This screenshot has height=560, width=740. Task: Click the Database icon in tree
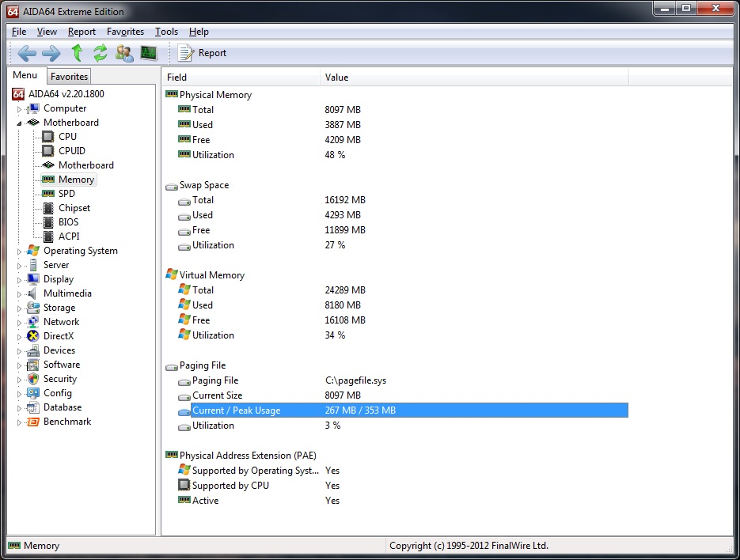coord(33,407)
